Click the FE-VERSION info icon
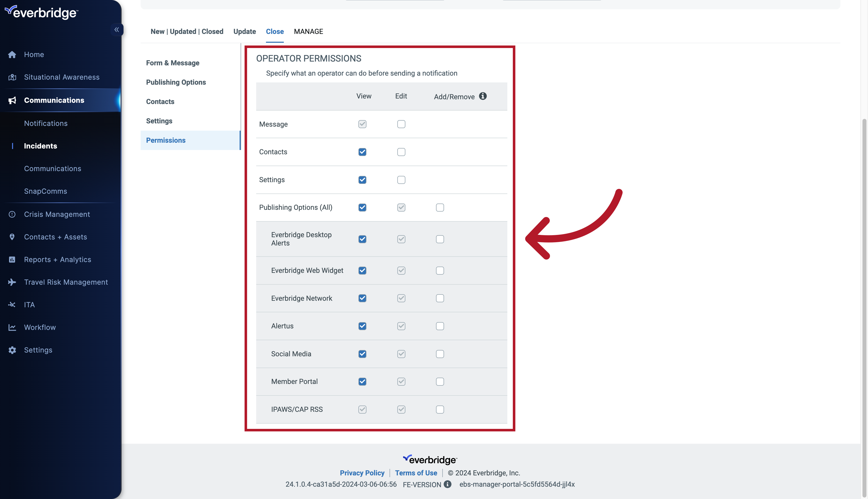This screenshot has width=868, height=499. (x=447, y=484)
